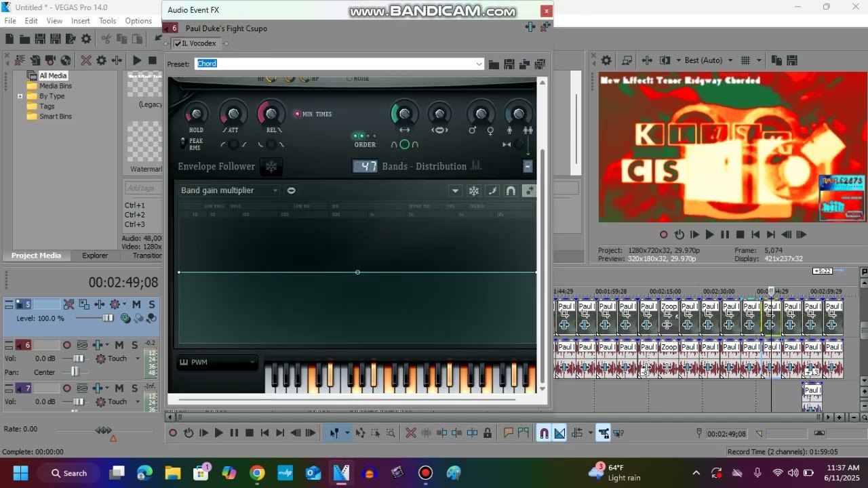Click the magnet snap icon in the Vocodex band editor
868x488 pixels.
(511, 191)
